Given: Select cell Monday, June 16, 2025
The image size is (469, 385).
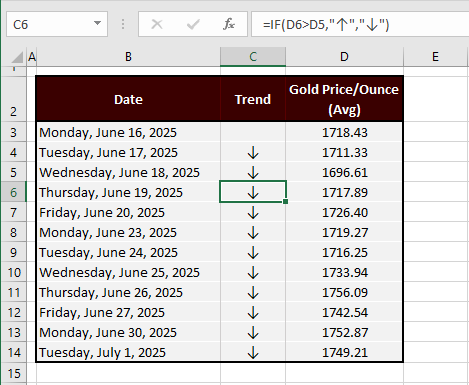Looking at the screenshot, I should pos(128,132).
